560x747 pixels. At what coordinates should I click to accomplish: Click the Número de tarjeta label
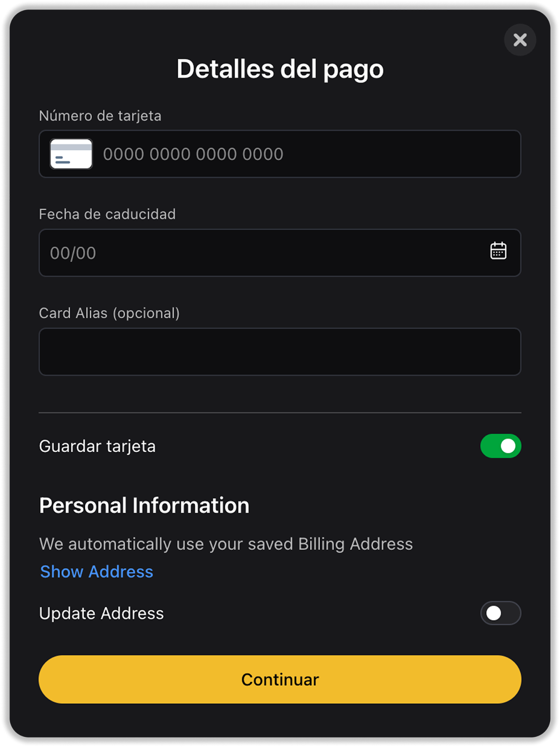click(100, 116)
